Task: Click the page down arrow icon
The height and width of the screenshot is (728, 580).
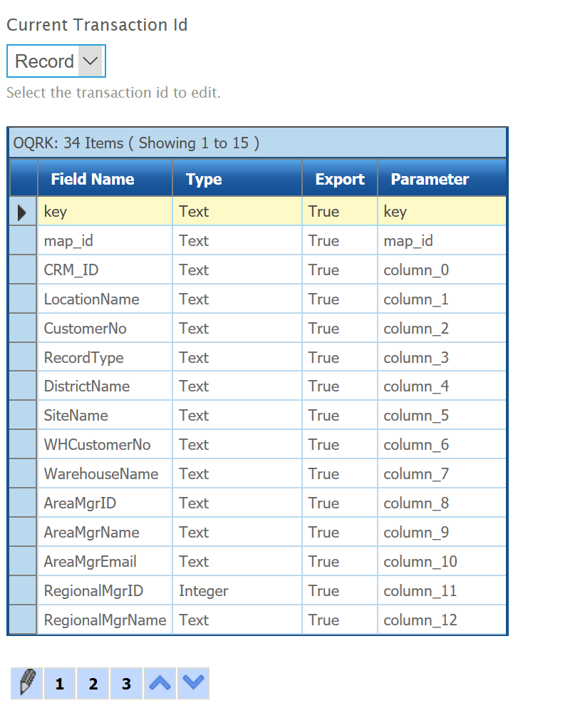Action: pos(193,684)
